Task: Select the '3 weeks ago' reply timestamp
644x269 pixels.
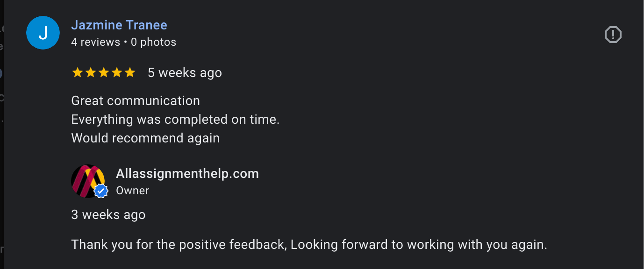Action: (108, 214)
